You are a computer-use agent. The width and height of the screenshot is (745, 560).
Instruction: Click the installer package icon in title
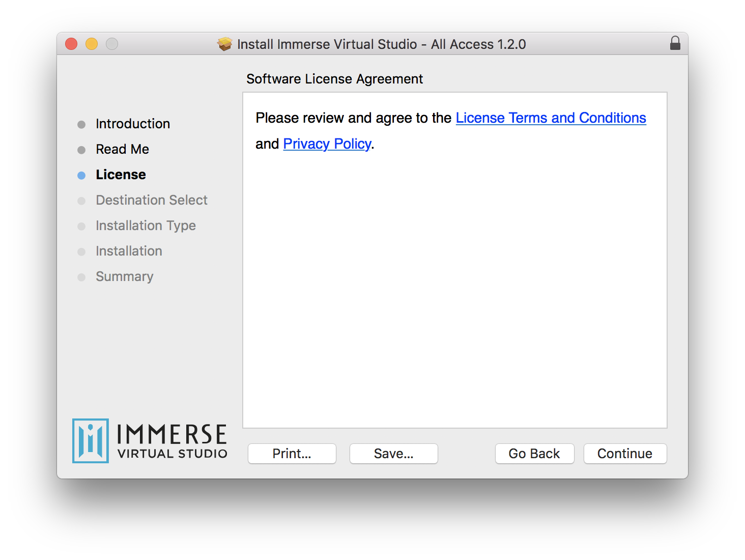[x=224, y=44]
